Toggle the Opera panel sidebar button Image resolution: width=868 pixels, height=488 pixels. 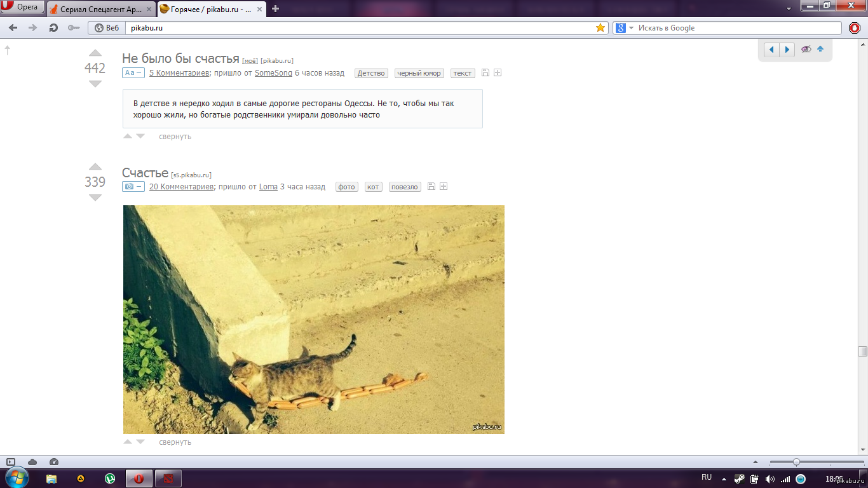click(10, 462)
